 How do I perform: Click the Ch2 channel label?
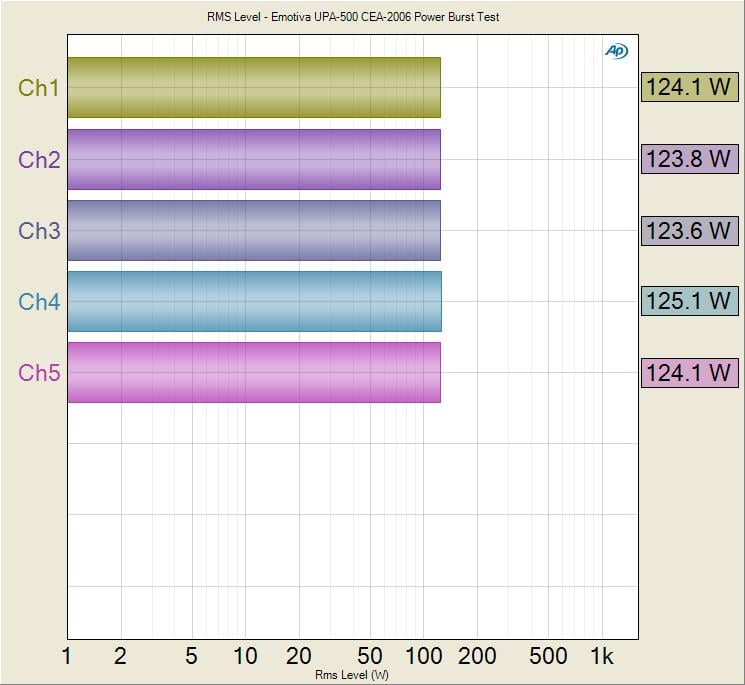tap(39, 160)
